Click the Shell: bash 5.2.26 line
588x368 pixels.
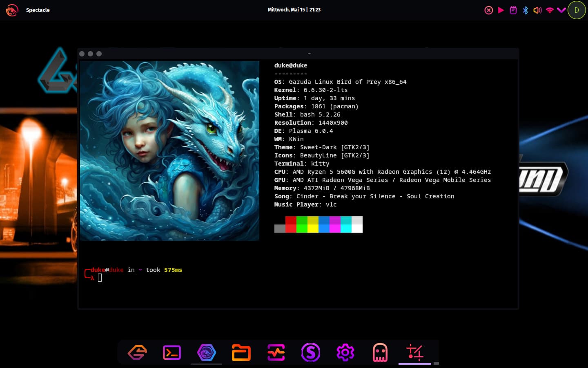tap(307, 114)
